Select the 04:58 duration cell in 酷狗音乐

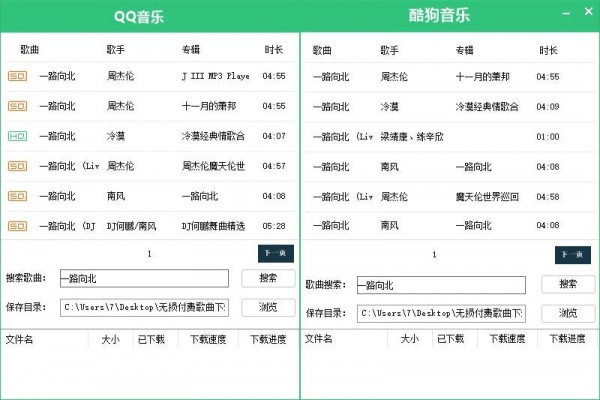[x=548, y=197]
